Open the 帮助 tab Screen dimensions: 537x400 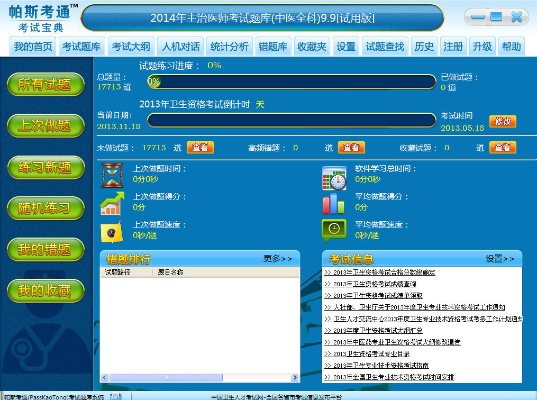coord(511,46)
